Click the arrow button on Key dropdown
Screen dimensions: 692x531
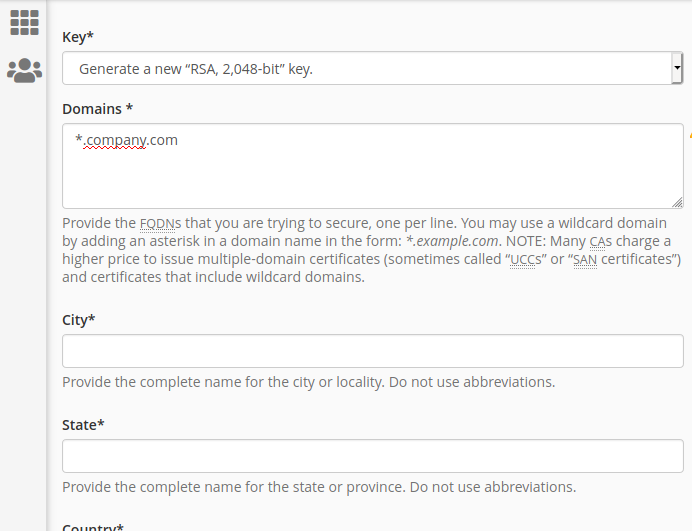(677, 68)
